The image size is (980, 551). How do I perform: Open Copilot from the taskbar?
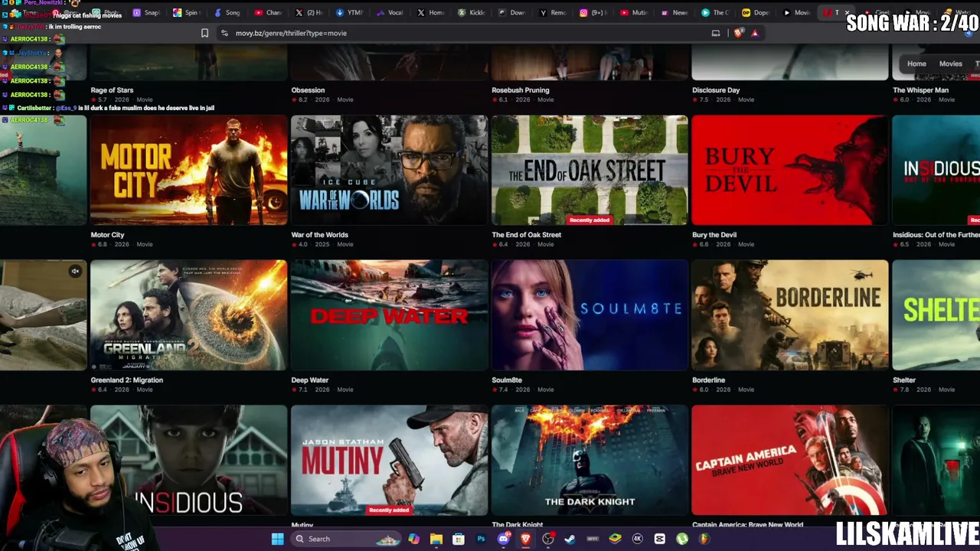coord(413,539)
